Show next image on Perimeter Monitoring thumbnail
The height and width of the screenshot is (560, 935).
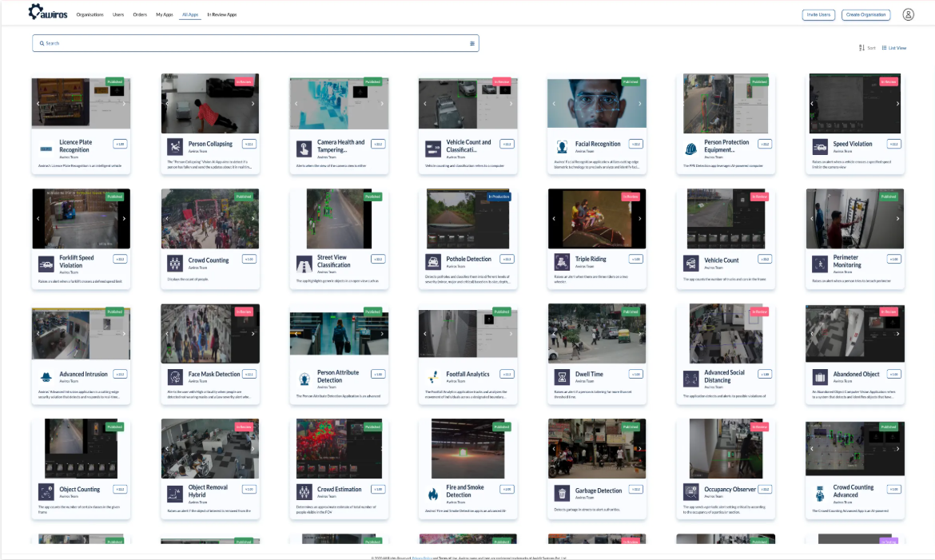tap(897, 219)
